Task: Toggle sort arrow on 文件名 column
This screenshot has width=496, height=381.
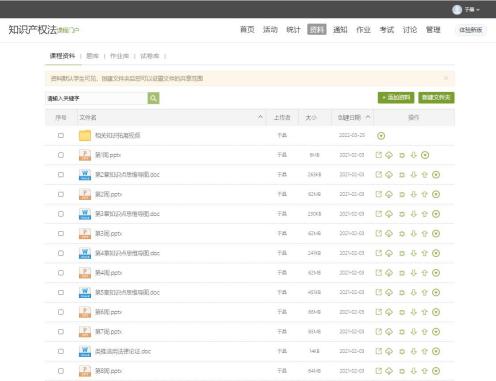Action: 260,117
